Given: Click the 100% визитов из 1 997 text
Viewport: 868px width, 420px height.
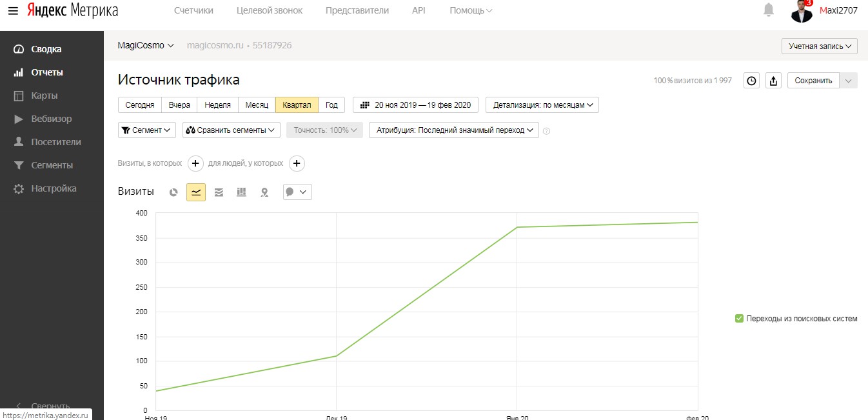Looking at the screenshot, I should click(693, 81).
